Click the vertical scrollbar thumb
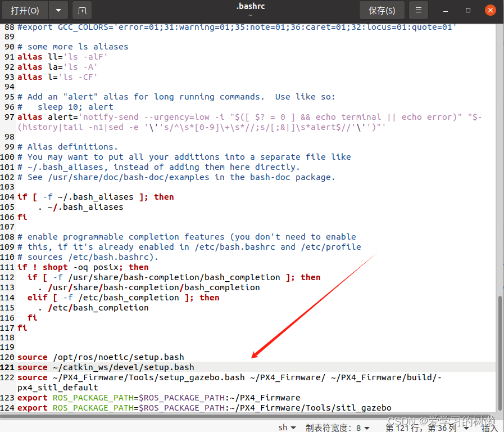 pyautogui.click(x=500, y=354)
